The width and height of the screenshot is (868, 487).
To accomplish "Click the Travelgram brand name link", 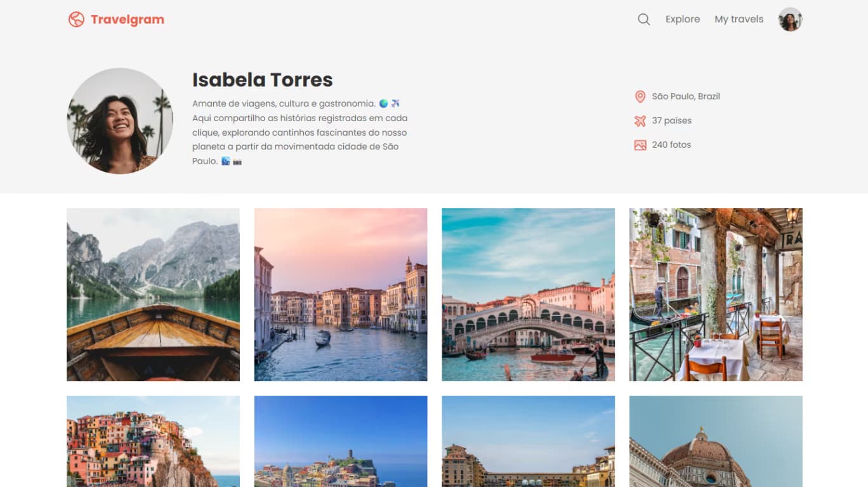I will pyautogui.click(x=127, y=20).
